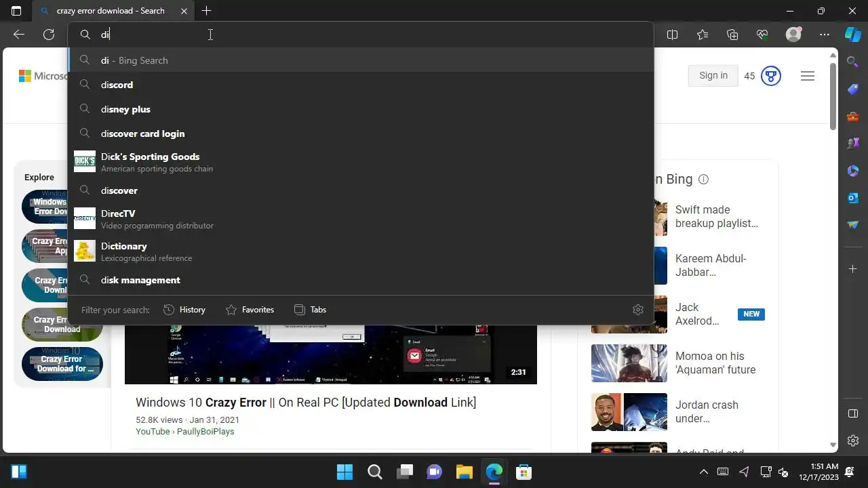Select 'di - Bing Search' suggestion
Viewport: 868px width, 488px height.
coord(361,60)
